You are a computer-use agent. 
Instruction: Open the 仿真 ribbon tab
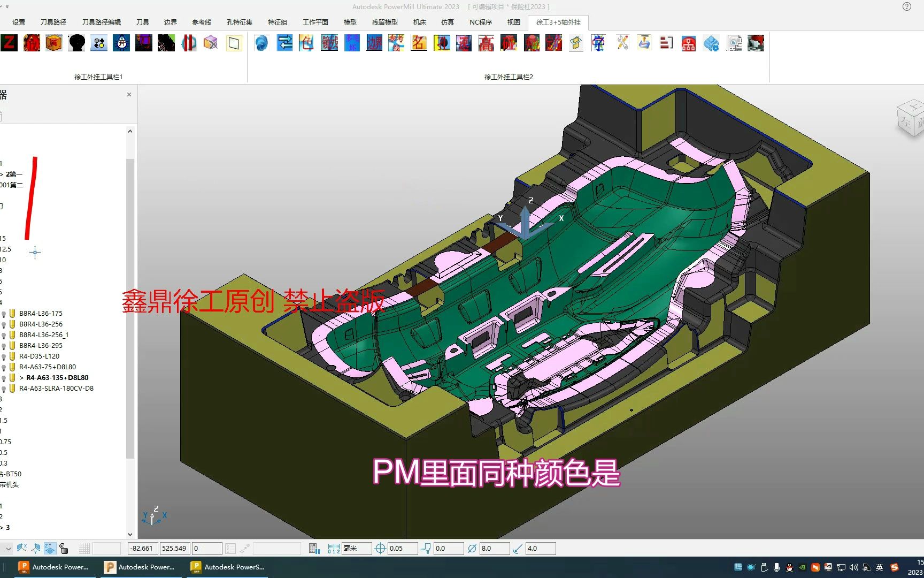448,22
